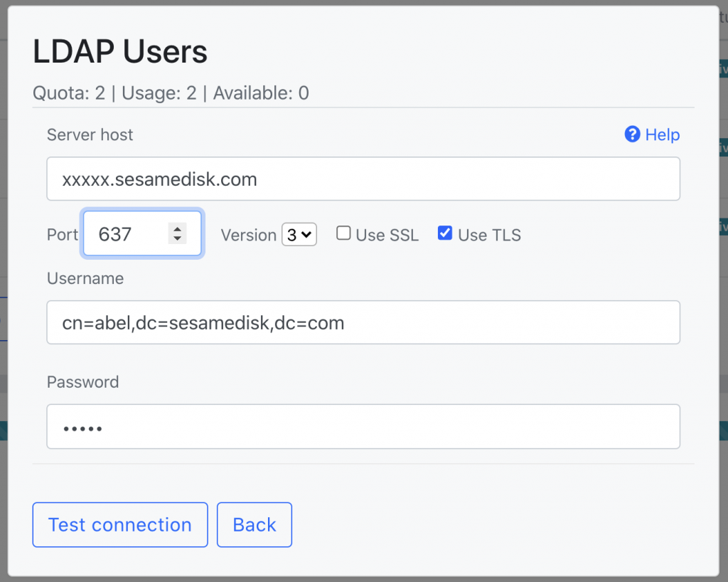Click the Port label
728x582 pixels.
pyautogui.click(x=63, y=235)
